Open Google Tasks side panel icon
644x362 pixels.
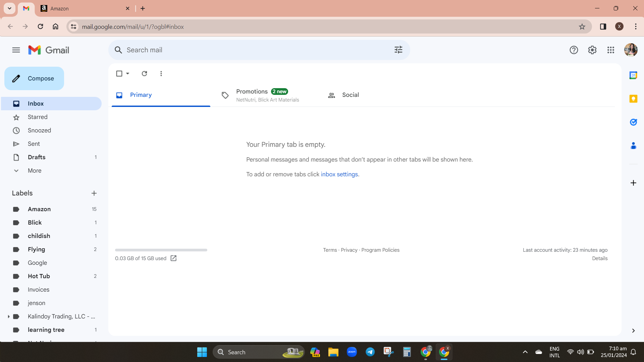coord(633,122)
